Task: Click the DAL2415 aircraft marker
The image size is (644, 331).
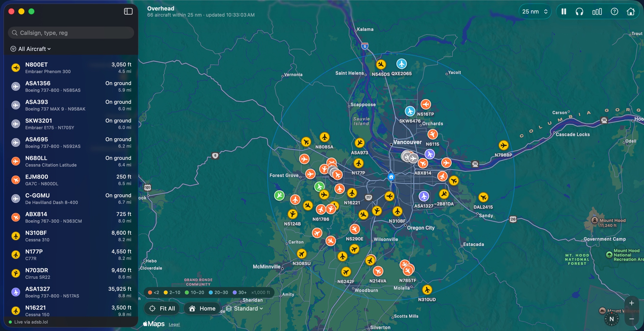Action: tap(483, 197)
